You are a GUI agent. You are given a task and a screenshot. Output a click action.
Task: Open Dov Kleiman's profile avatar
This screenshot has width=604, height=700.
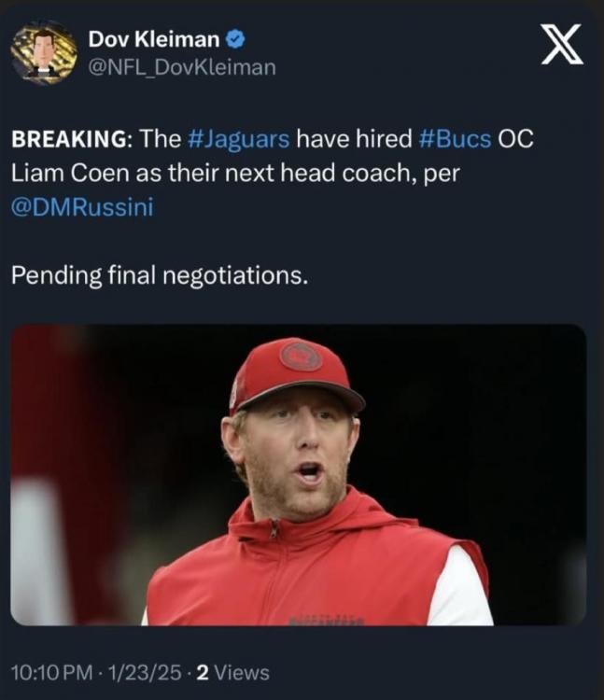[x=44, y=52]
